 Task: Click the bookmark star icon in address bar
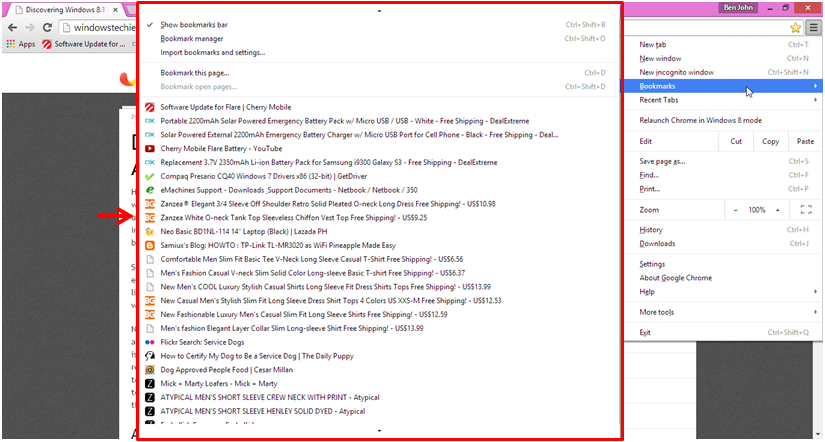[x=796, y=27]
